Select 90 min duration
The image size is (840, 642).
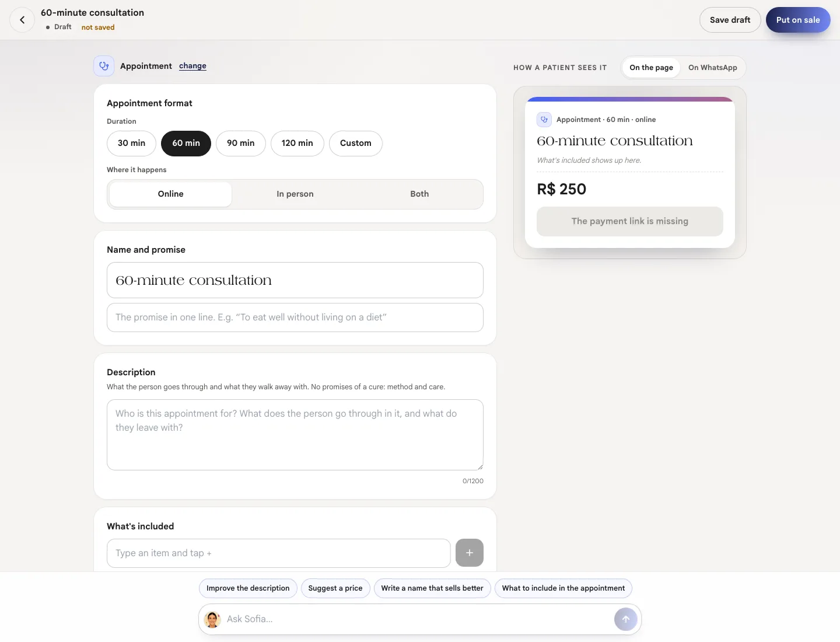pyautogui.click(x=241, y=143)
